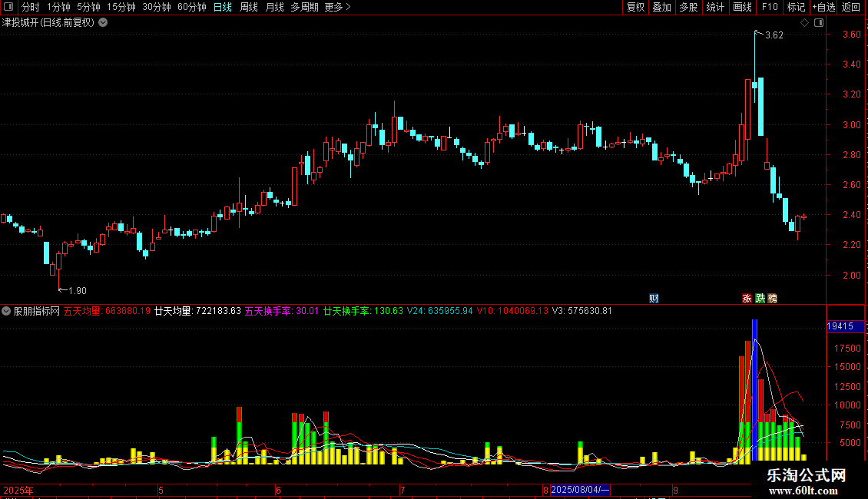Click the V3 value readout
The height and width of the screenshot is (499, 868).
click(x=582, y=311)
